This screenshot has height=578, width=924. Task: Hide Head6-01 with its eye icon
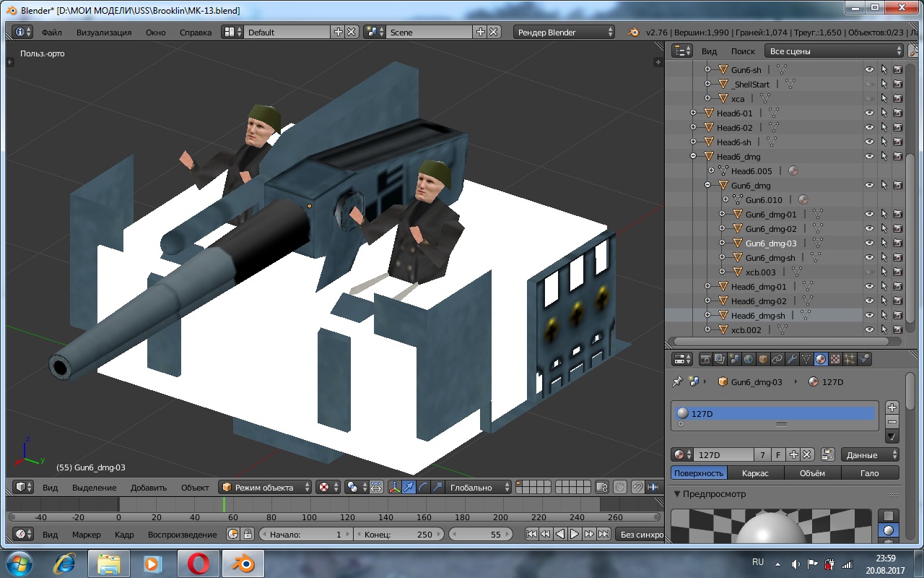pyautogui.click(x=870, y=113)
